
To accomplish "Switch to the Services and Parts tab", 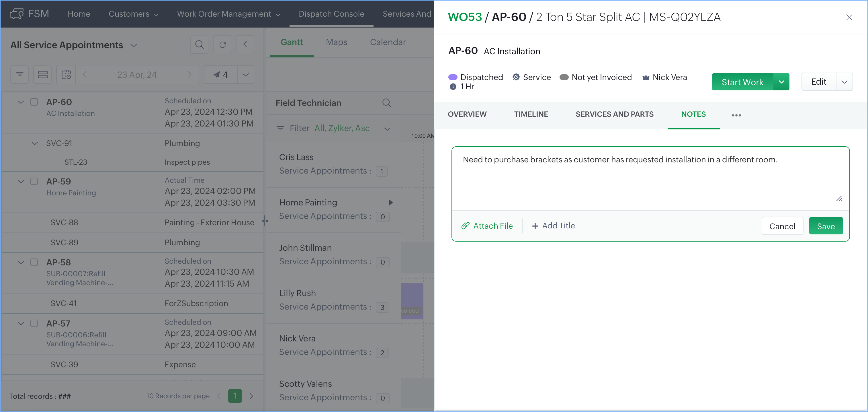I will [614, 114].
